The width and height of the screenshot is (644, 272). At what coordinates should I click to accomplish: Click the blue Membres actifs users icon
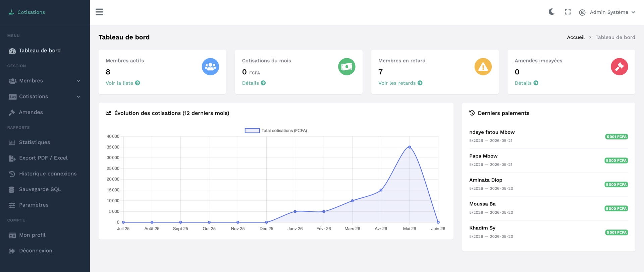pos(210,67)
